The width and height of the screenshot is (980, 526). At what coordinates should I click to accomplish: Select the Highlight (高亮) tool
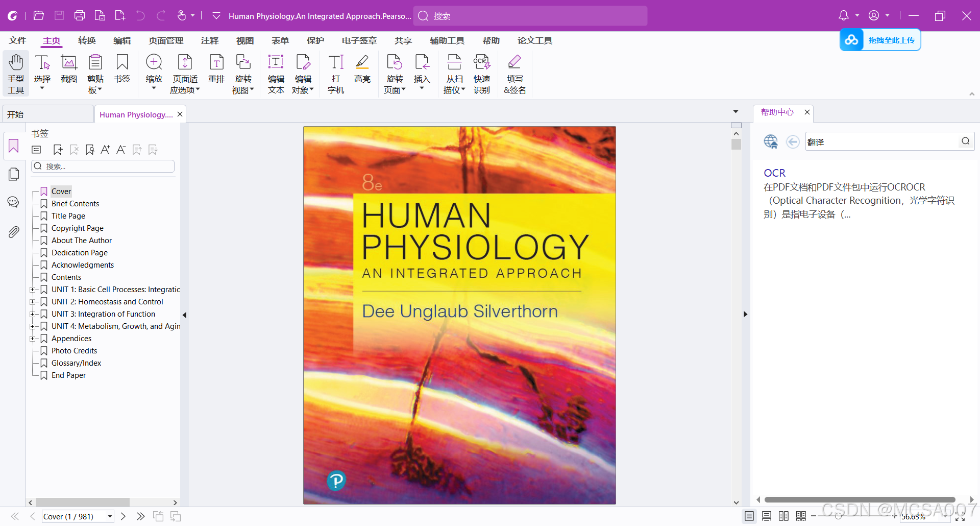[x=362, y=69]
